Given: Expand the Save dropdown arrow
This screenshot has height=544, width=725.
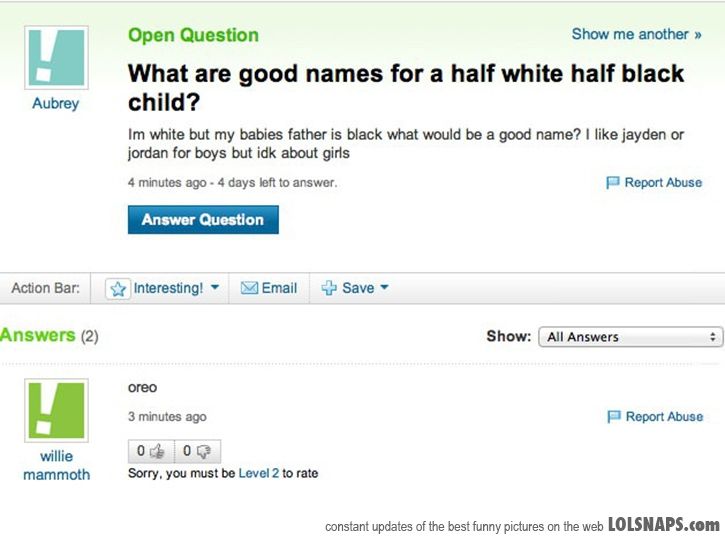Looking at the screenshot, I should coord(384,288).
